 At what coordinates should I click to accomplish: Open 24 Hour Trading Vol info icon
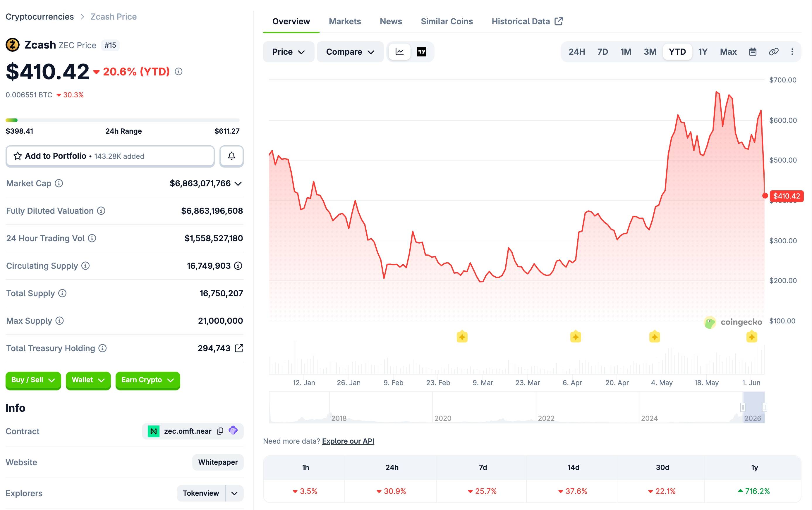[x=92, y=238]
